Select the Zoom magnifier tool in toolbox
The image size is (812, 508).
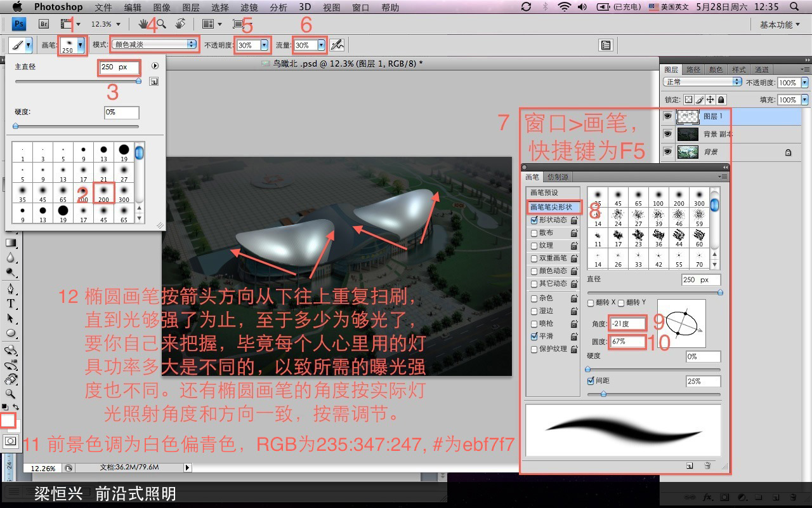coord(11,394)
